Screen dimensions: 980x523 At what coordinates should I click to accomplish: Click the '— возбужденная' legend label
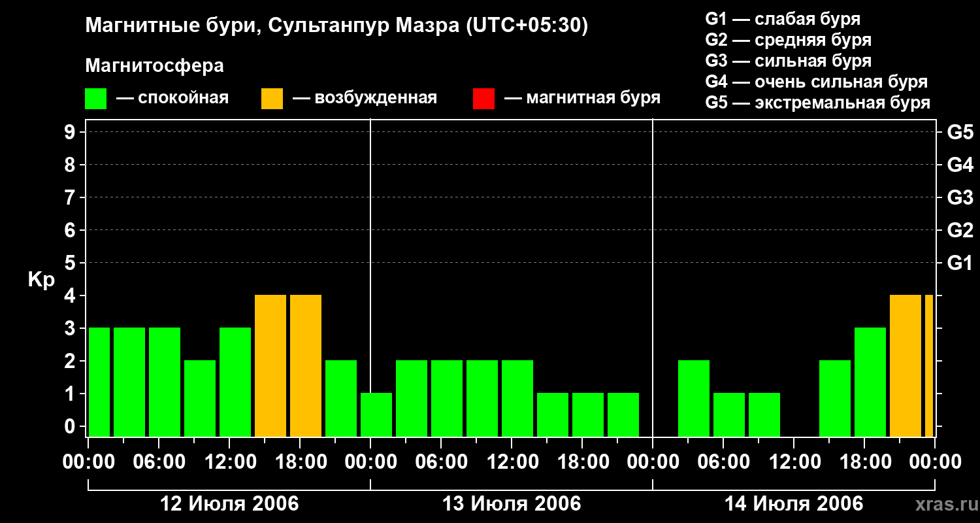pyautogui.click(x=365, y=98)
